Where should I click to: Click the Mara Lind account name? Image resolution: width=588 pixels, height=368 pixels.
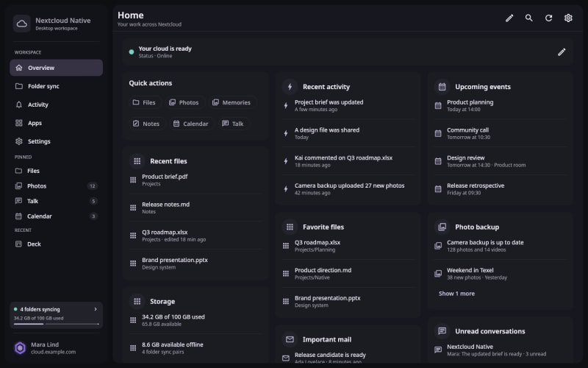click(45, 344)
